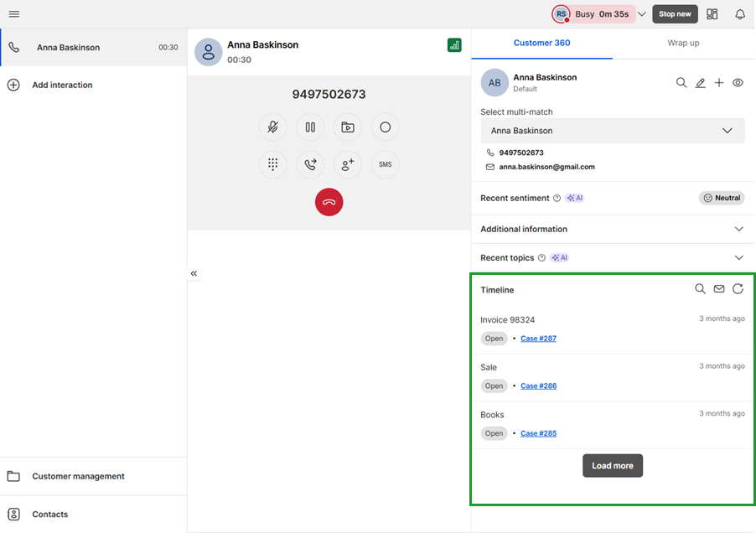Click the Load more button
The width and height of the screenshot is (756, 533).
tap(613, 466)
